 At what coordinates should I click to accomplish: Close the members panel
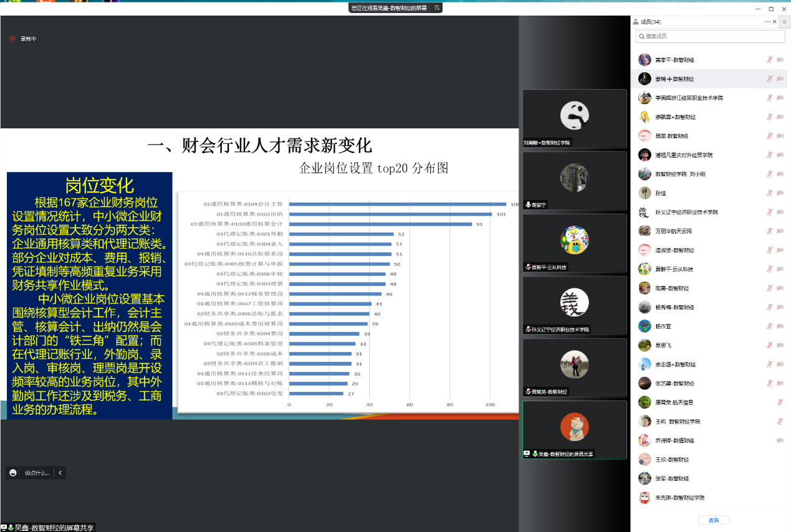pyautogui.click(x=775, y=22)
